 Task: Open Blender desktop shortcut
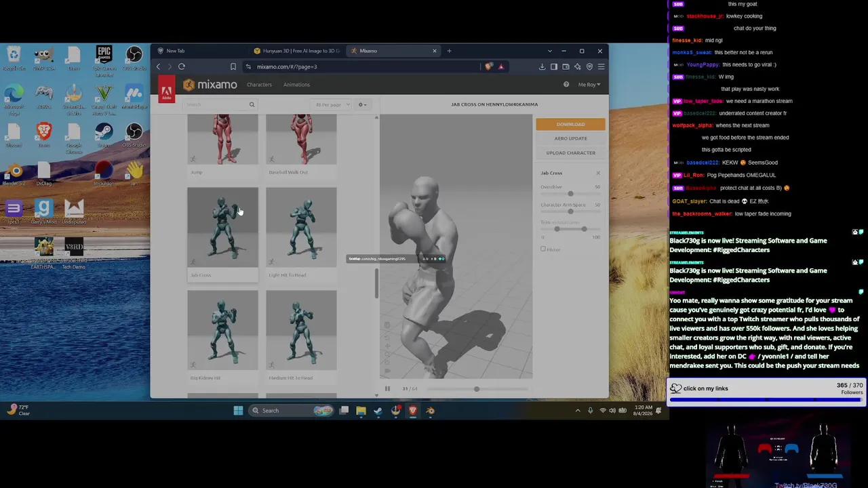[14, 174]
